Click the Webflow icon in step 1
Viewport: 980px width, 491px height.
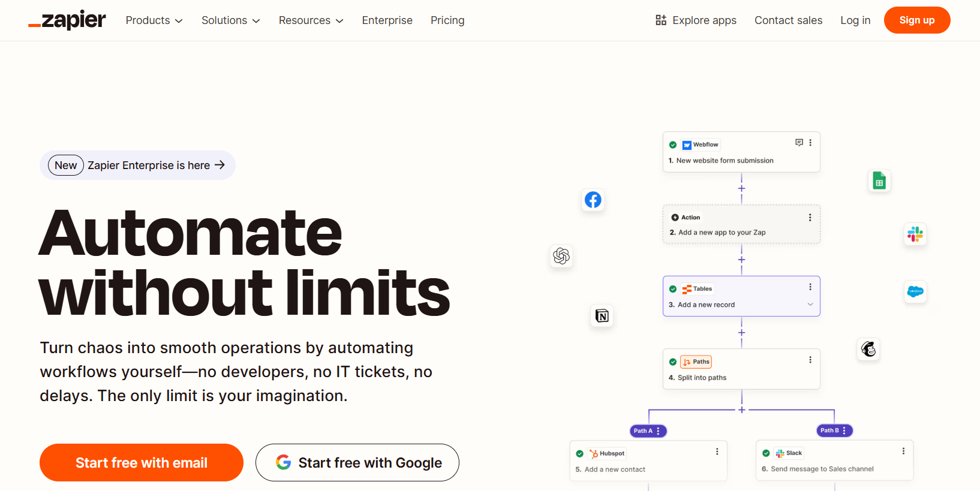(686, 144)
